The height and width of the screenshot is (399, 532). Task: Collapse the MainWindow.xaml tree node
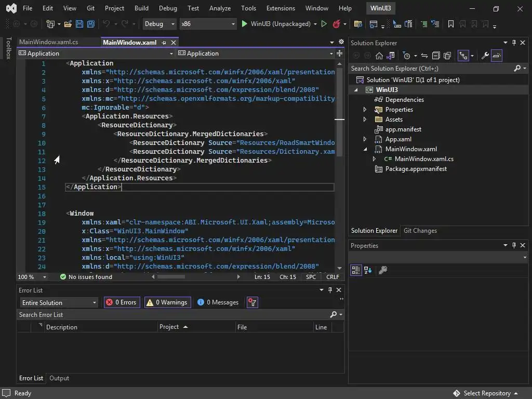pos(365,149)
